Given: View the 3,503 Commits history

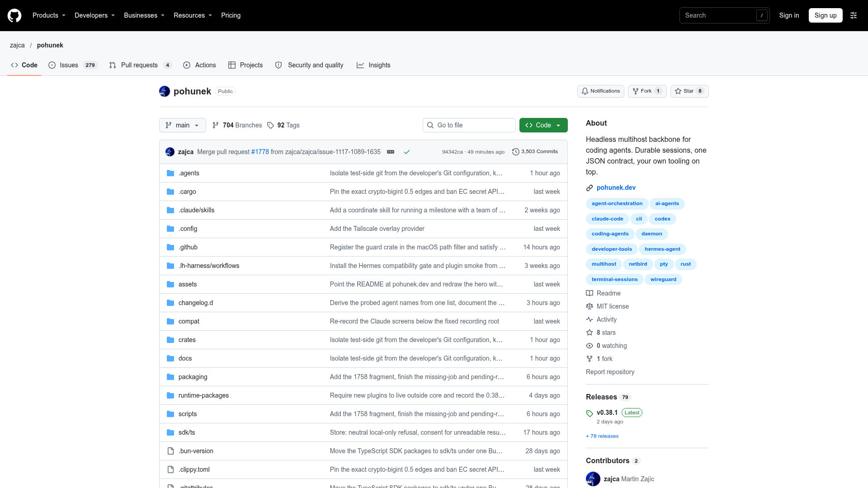Looking at the screenshot, I should [x=535, y=152].
